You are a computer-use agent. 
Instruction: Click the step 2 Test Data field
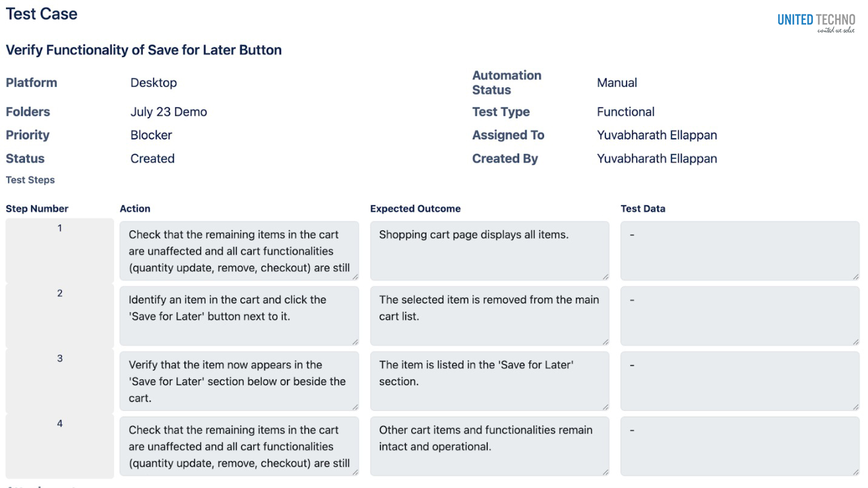point(739,316)
